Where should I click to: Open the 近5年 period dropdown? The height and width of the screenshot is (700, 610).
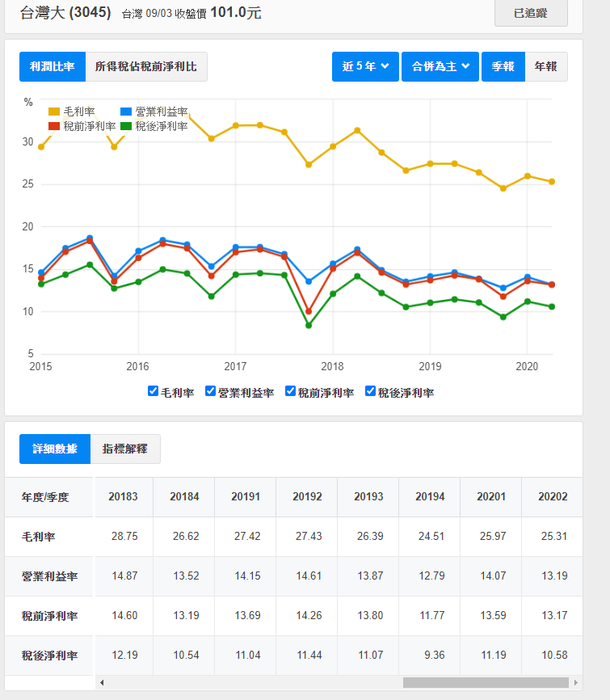(365, 66)
